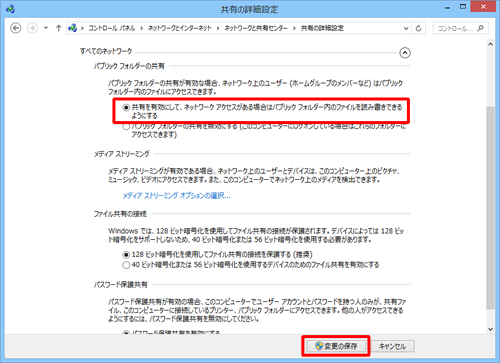
Task: Select 40 ビットまたは 56 ビット暗号化 radio button
Action: (126, 265)
